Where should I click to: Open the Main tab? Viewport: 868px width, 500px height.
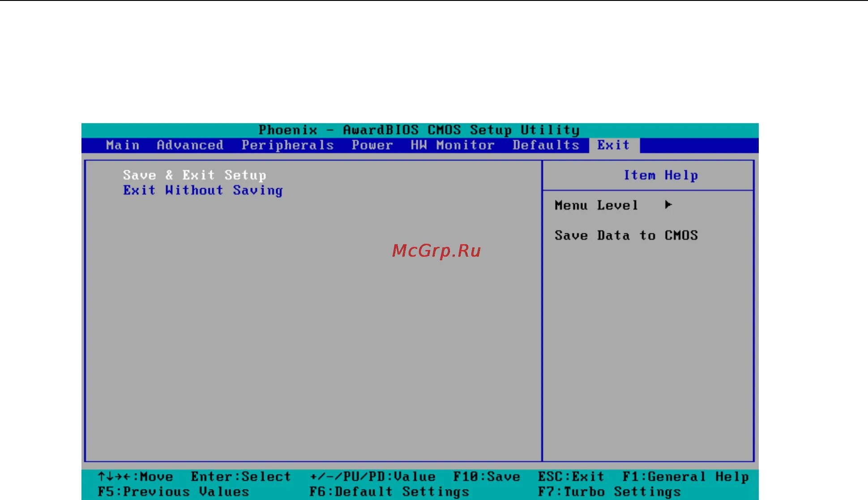click(123, 145)
